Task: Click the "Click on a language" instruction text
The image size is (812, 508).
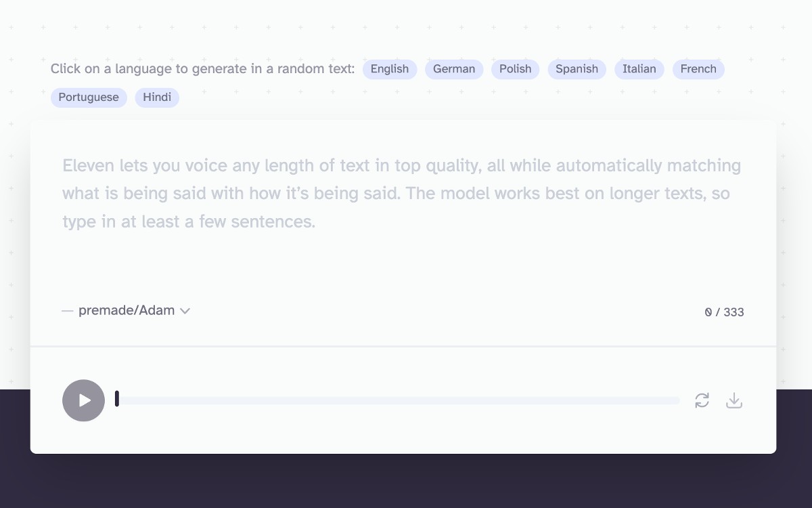Action: pyautogui.click(x=202, y=69)
